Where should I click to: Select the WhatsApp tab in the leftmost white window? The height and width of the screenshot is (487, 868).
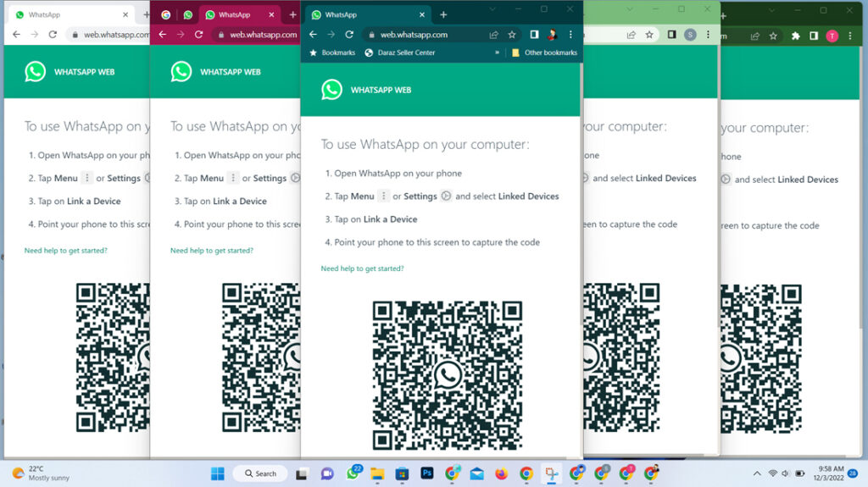pos(72,15)
